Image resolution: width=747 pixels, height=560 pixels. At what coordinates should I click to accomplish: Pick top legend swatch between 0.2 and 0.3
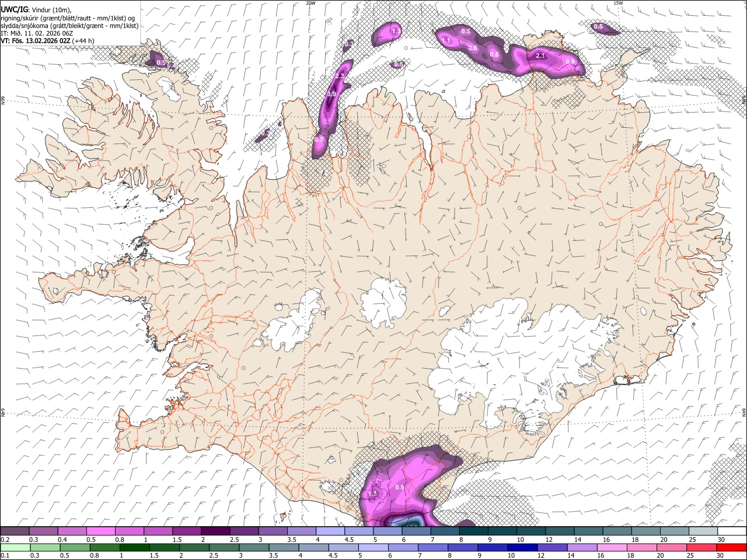(x=15, y=531)
